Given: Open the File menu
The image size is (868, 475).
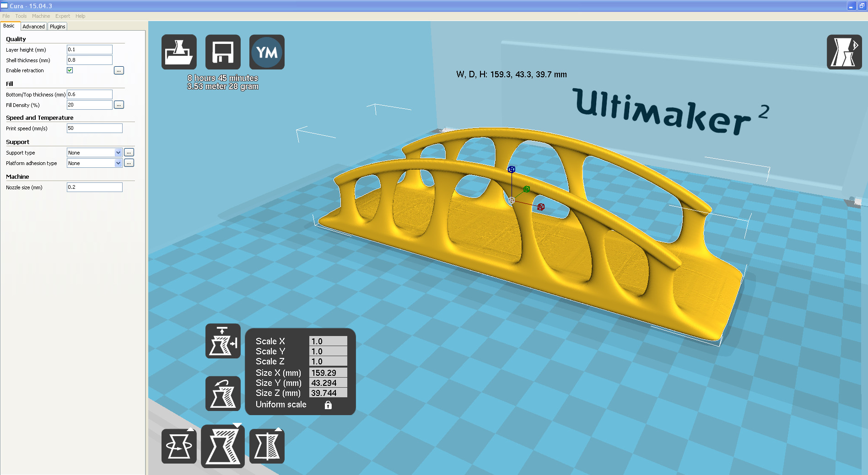Looking at the screenshot, I should [6, 16].
